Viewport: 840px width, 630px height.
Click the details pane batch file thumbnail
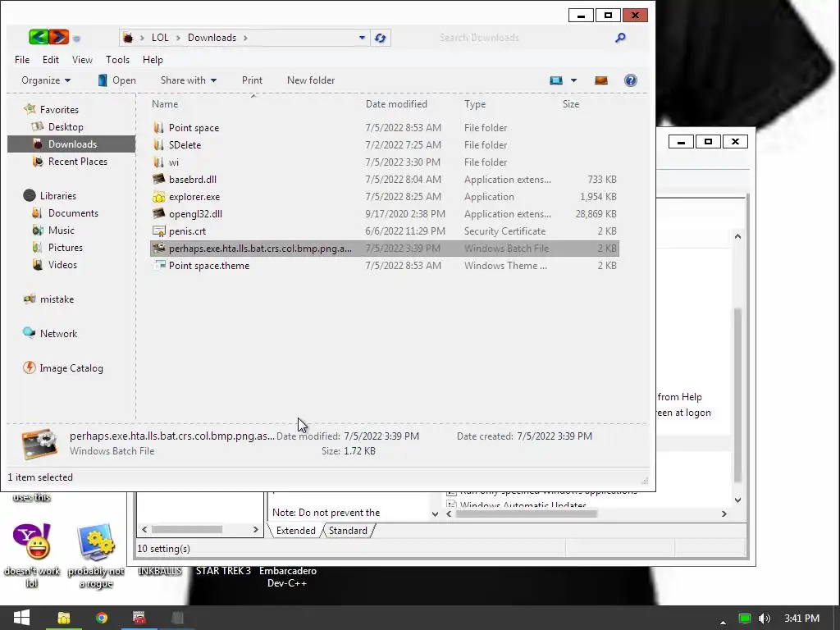point(39,444)
